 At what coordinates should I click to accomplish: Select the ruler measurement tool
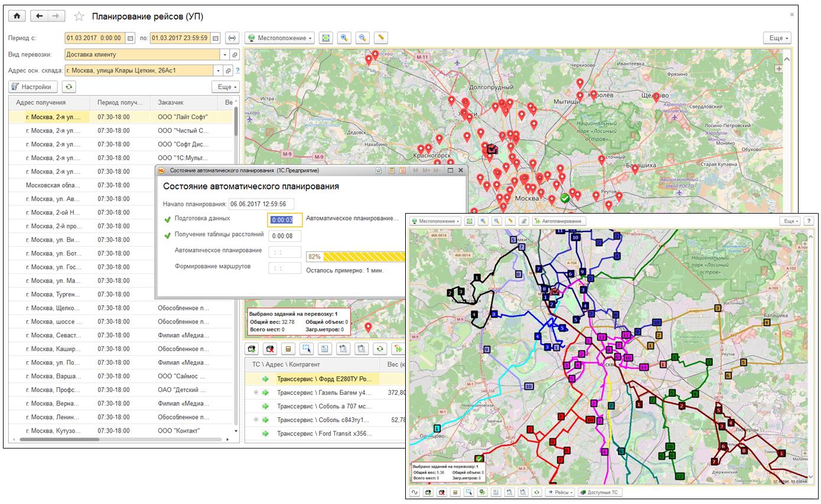pyautogui.click(x=381, y=38)
